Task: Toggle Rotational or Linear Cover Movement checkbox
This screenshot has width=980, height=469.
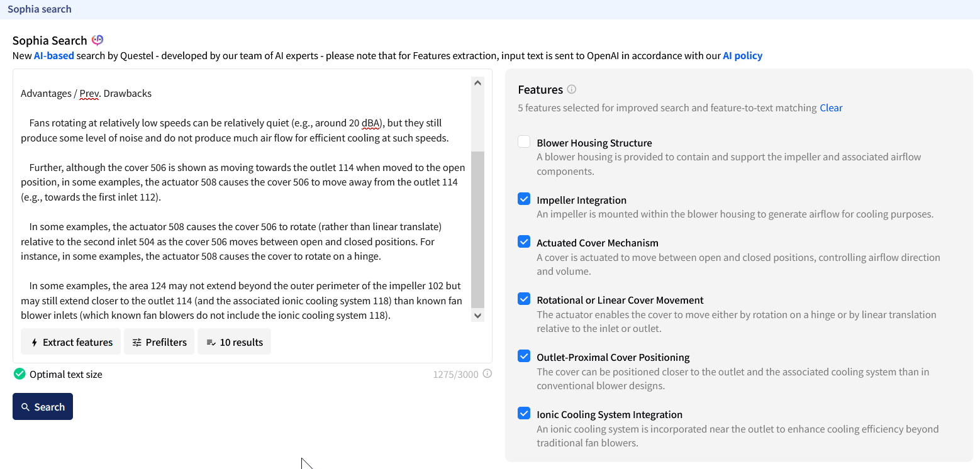Action: coord(524,299)
